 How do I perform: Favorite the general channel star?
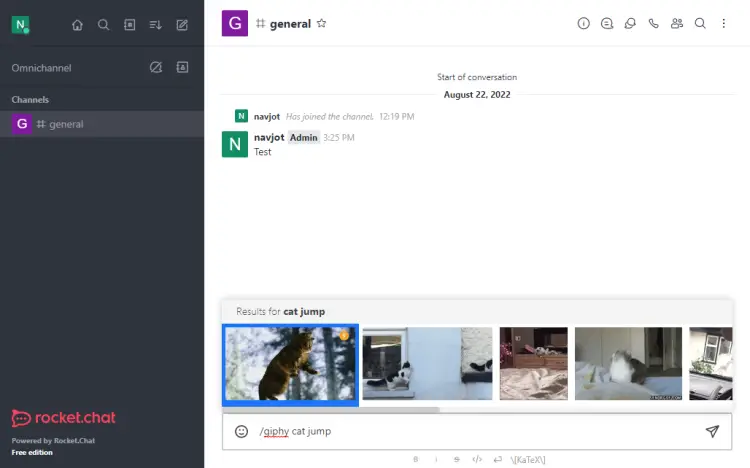(321, 23)
